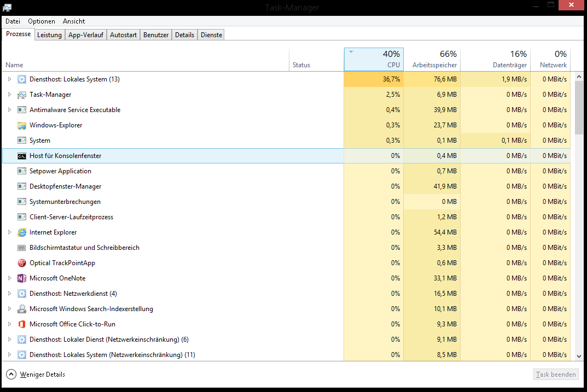Click the Diensthost: Lokales System (Netzwerkeinschränkung) (11) icon
This screenshot has width=587, height=392.
[x=22, y=355]
